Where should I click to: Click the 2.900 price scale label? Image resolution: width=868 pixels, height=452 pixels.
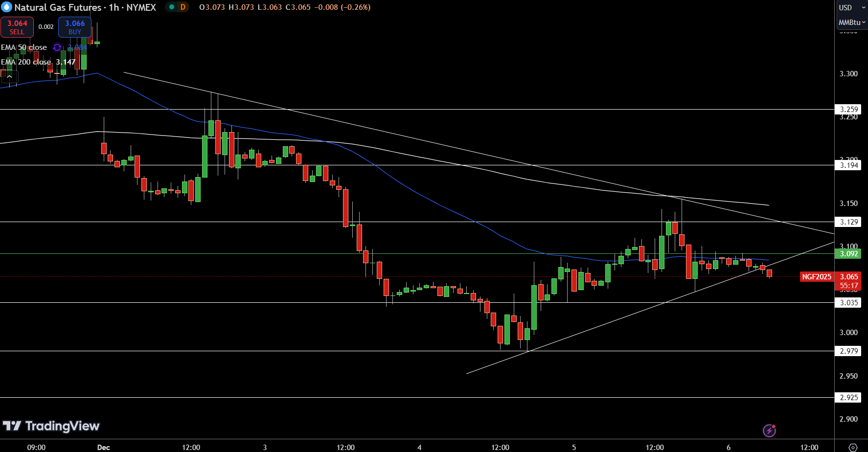[x=848, y=419]
